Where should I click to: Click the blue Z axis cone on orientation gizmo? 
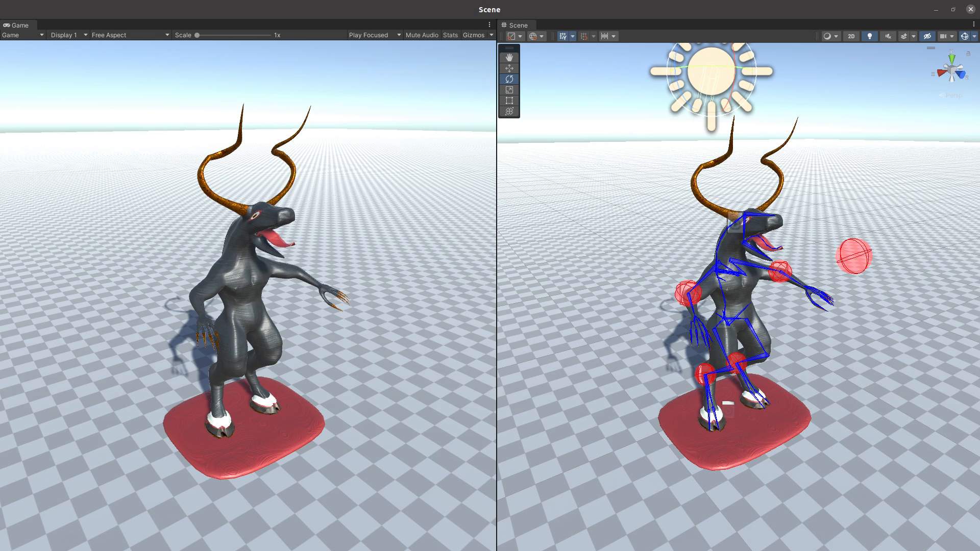[961, 74]
